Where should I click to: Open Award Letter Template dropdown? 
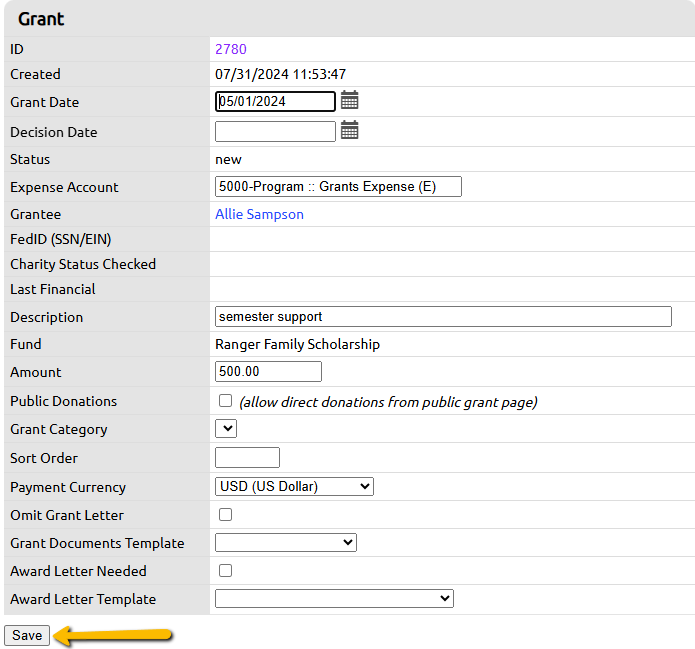(x=334, y=598)
